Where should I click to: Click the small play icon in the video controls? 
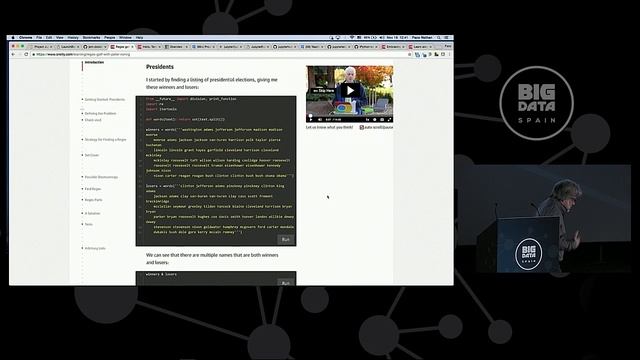click(x=311, y=120)
